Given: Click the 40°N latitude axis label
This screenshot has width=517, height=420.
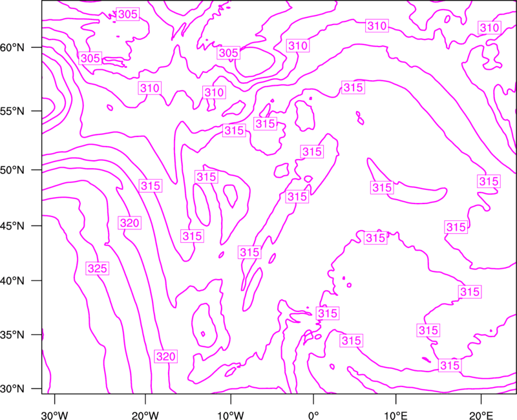Looking at the screenshot, I should tap(12, 280).
